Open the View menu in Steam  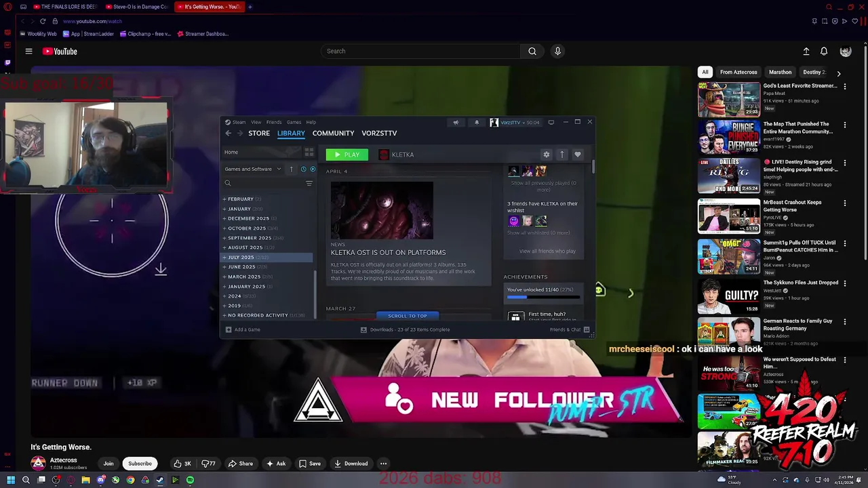[256, 123]
